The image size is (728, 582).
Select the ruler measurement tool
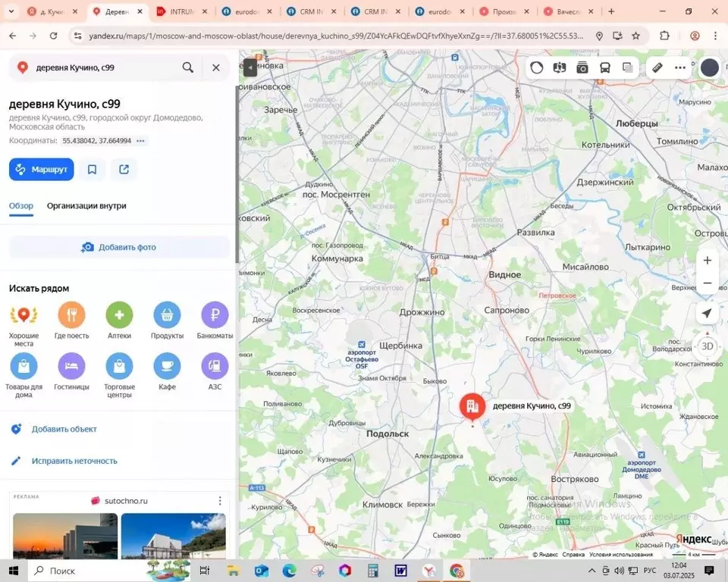coord(657,67)
